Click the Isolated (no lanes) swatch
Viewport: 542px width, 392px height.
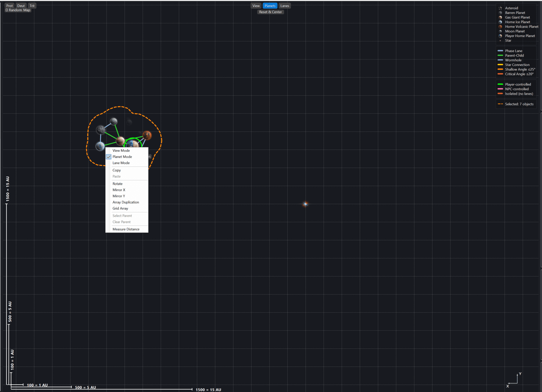pyautogui.click(x=500, y=93)
